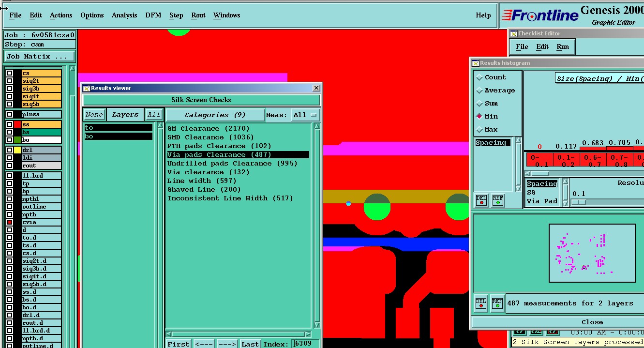
Task: Click the Layers header button
Action: point(125,115)
